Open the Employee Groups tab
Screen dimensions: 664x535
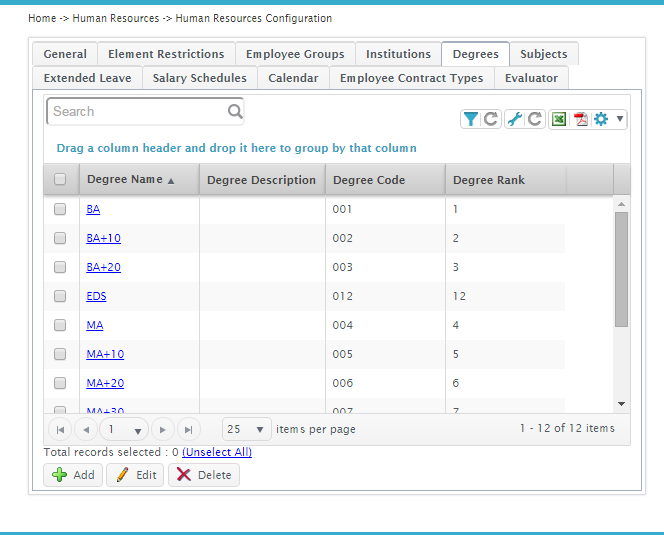pos(295,54)
